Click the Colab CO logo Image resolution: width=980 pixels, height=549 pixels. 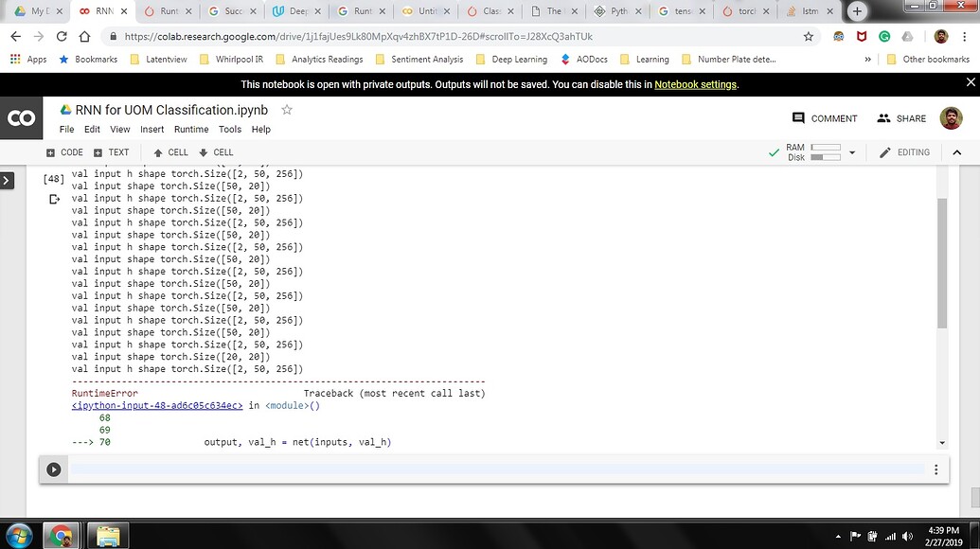click(21, 118)
